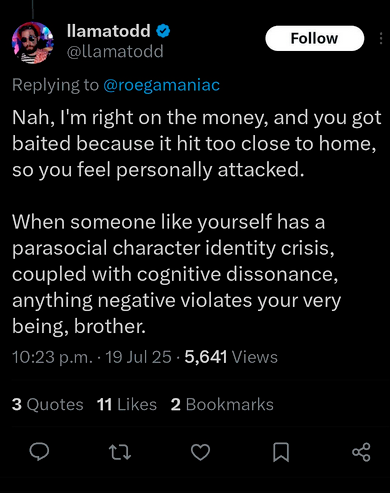The height and width of the screenshot is (493, 390).
Task: View the 2 Bookmarks count
Action: pyautogui.click(x=222, y=404)
